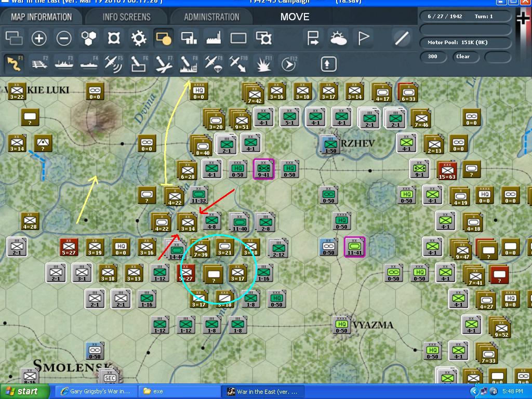Select the F1 move mode icon
Viewport: 532px width, 399px height.
[14, 64]
